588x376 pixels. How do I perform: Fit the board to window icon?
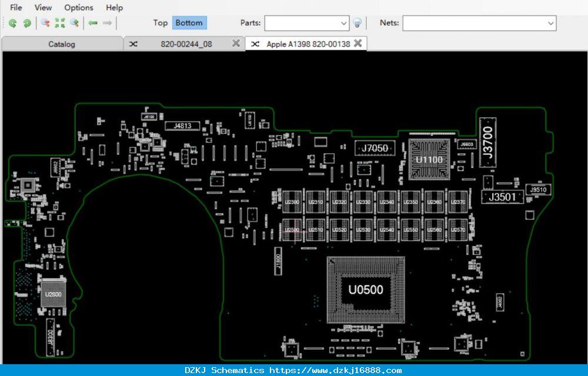[59, 23]
